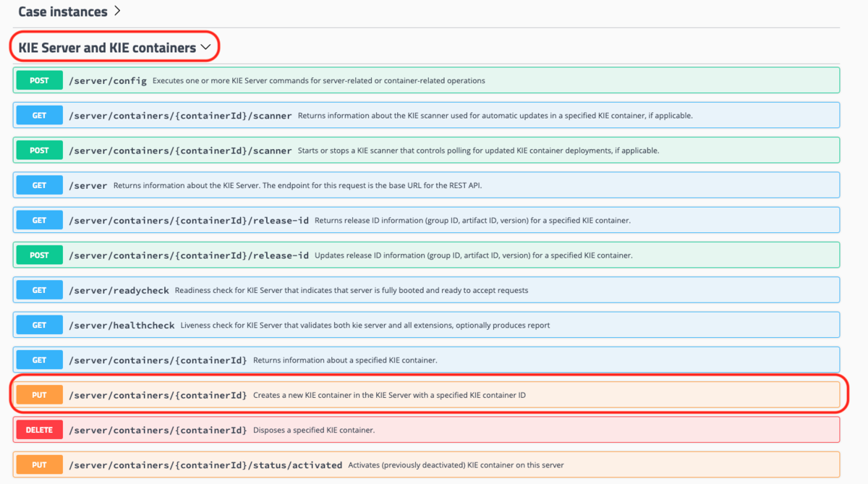Click GET badge for containers scanner

[39, 115]
